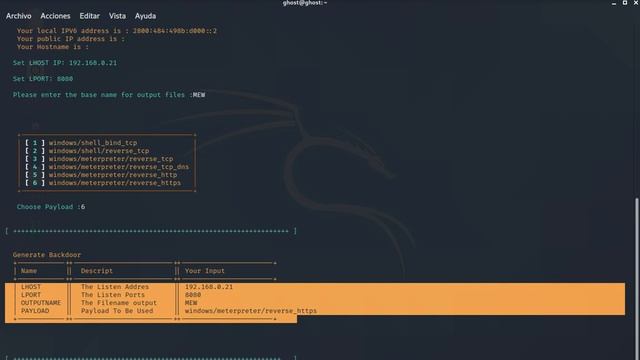The width and height of the screenshot is (640, 360).
Task: Click the LHOST row name
Action: click(31, 287)
